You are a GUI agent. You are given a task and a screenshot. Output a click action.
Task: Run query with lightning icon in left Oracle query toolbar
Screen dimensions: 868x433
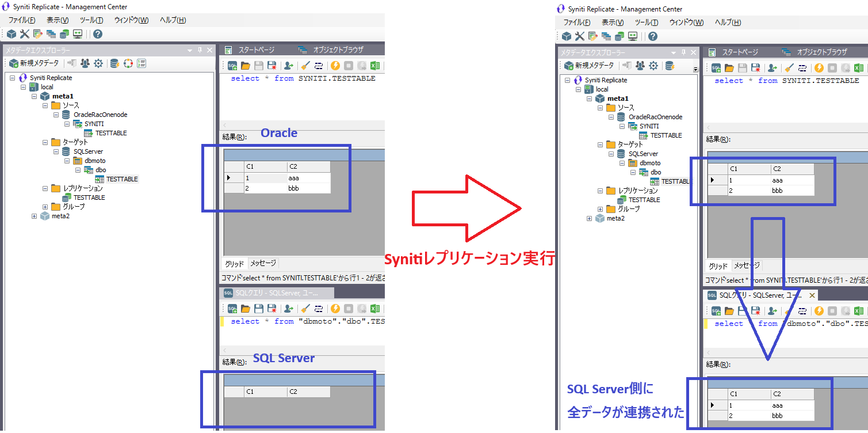335,66
